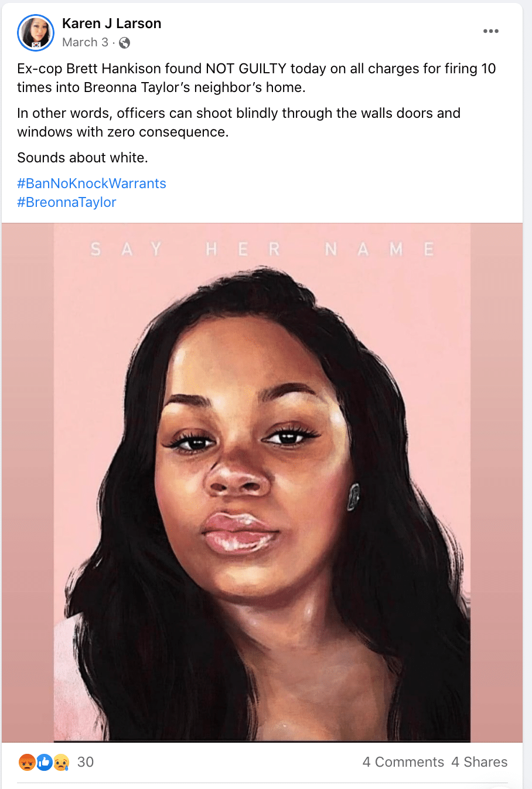This screenshot has width=532, height=789.
Task: Open the #BreonnaTaylor hashtag link
Action: click(67, 202)
